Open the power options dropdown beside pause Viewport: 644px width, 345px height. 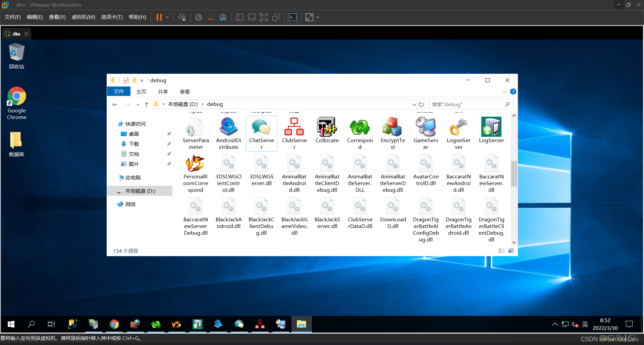point(167,17)
